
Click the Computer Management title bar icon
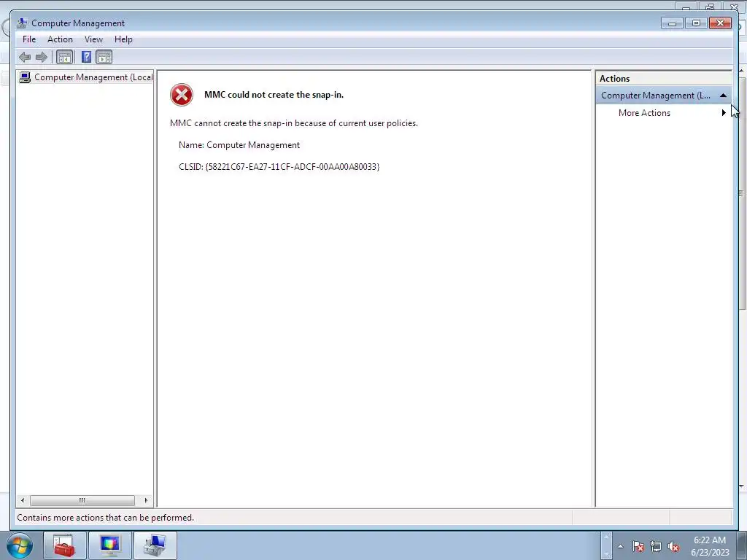coord(22,23)
